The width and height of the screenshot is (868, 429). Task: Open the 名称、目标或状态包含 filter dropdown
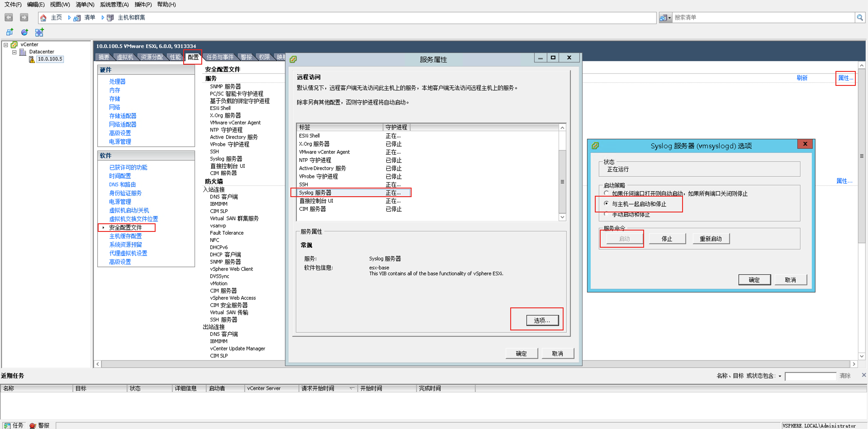(780, 376)
